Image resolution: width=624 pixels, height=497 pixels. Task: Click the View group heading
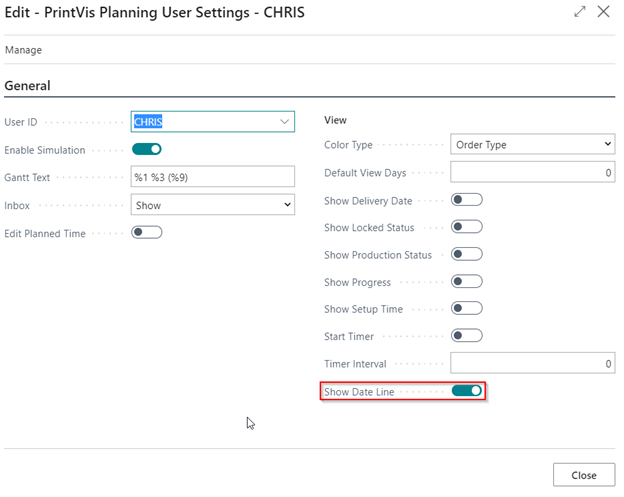click(x=335, y=120)
